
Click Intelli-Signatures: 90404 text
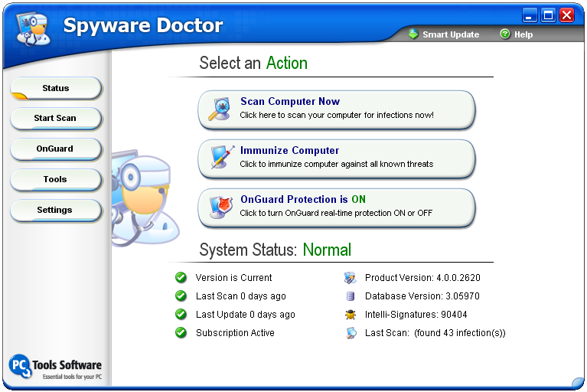point(416,315)
